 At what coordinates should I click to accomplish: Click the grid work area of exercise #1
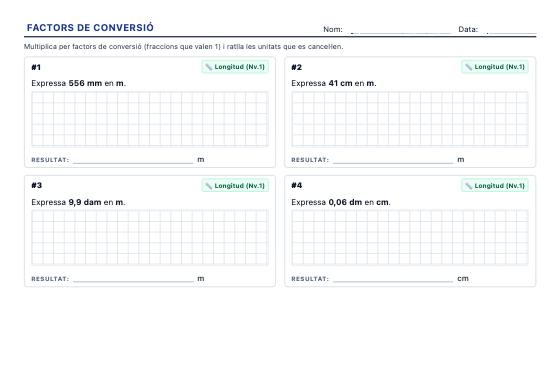pos(150,119)
